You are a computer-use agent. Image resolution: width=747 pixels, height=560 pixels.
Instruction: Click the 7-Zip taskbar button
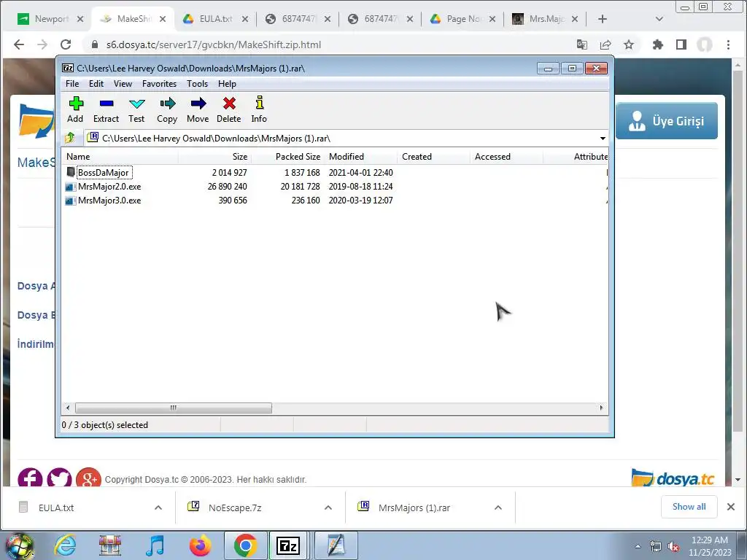289,545
